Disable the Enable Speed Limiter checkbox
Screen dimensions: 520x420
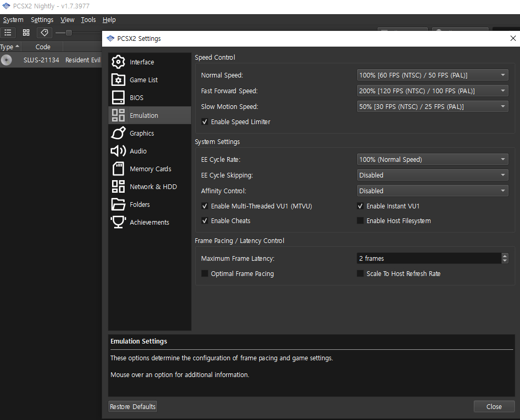(205, 121)
